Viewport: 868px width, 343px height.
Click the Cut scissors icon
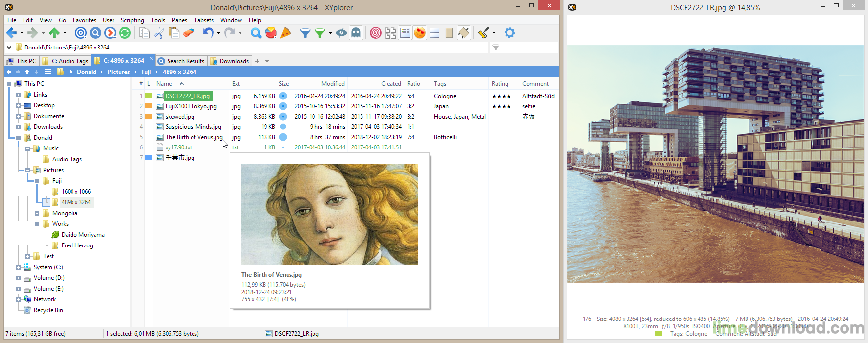pos(159,33)
